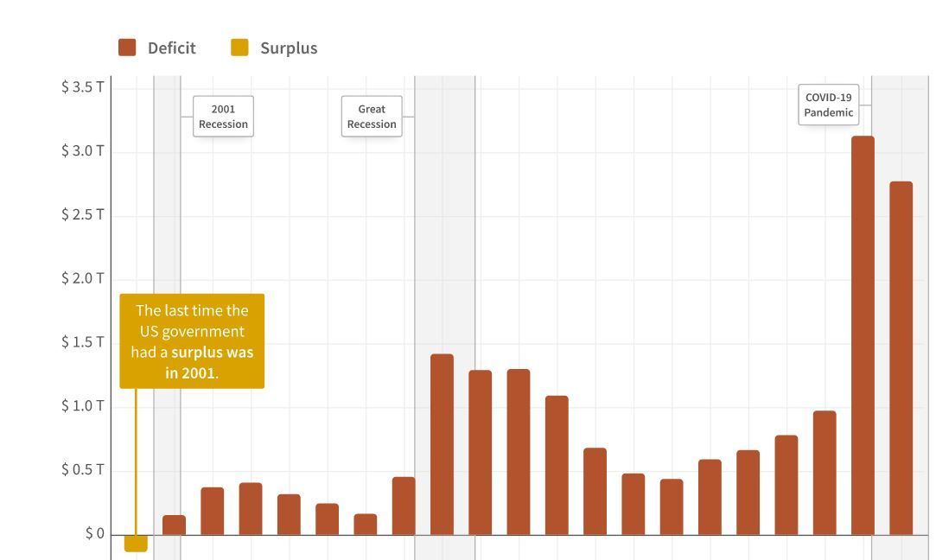Click the yellow surplus callout text box
936x560 pixels.
point(192,340)
